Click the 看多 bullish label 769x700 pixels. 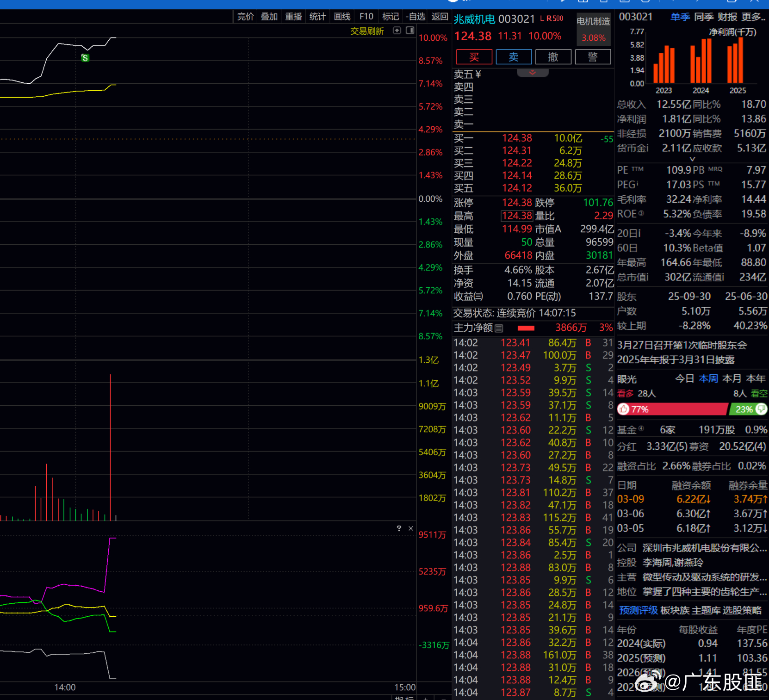(x=625, y=394)
